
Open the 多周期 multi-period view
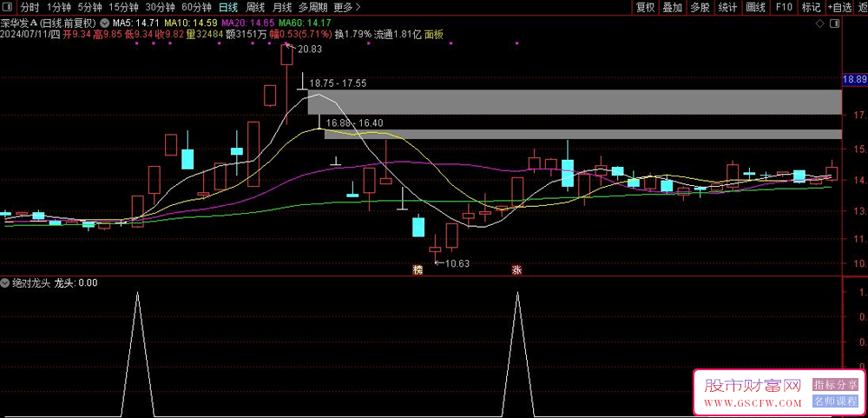[312, 7]
